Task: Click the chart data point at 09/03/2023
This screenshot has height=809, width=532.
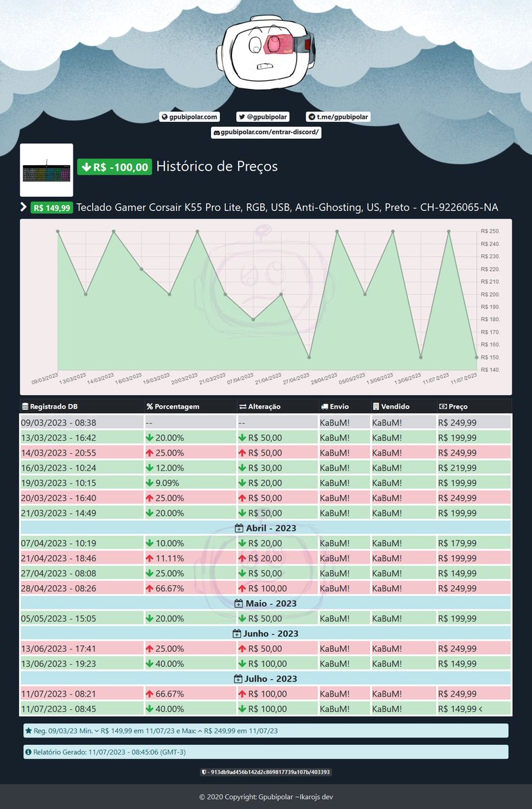Action: [58, 231]
